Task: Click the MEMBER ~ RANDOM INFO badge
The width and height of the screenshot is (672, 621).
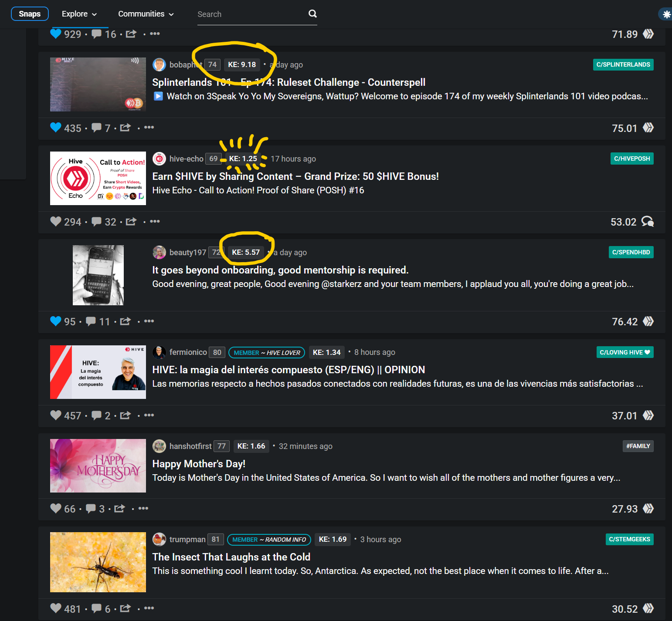Action: (269, 540)
